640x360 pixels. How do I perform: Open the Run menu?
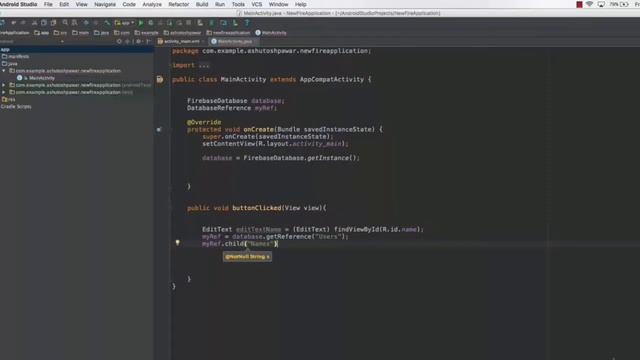tap(220, 4)
